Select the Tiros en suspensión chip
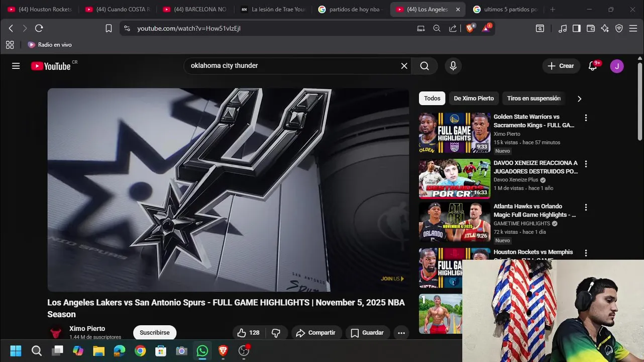The width and height of the screenshot is (644, 362). (x=533, y=99)
